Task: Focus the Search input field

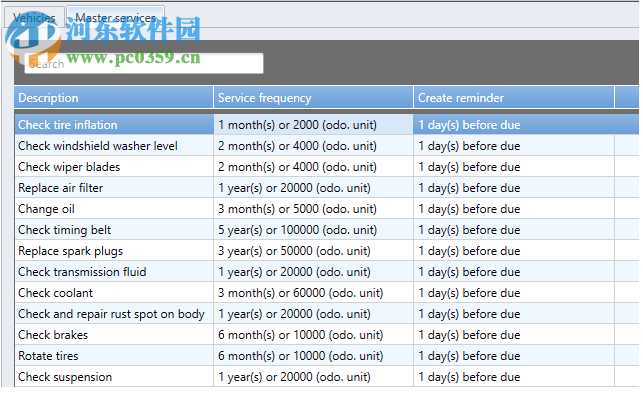Action: click(144, 64)
